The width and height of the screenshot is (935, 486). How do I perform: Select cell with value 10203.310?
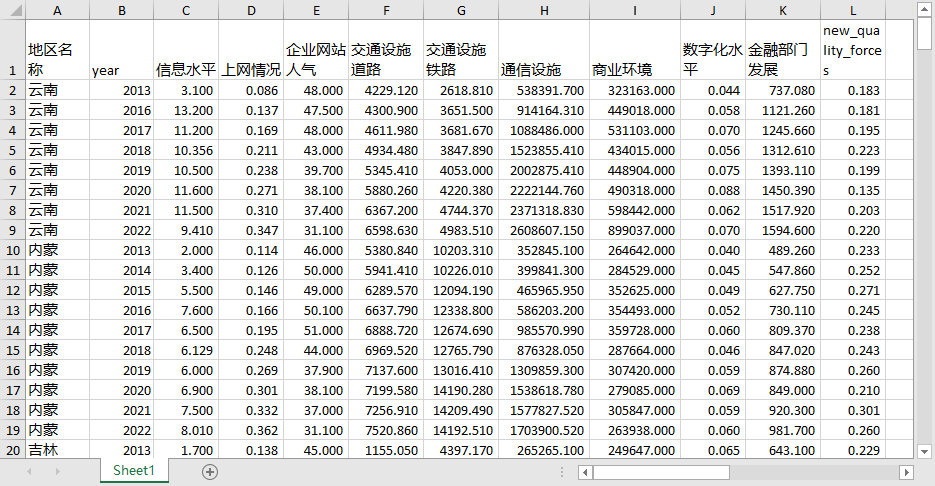(461, 250)
